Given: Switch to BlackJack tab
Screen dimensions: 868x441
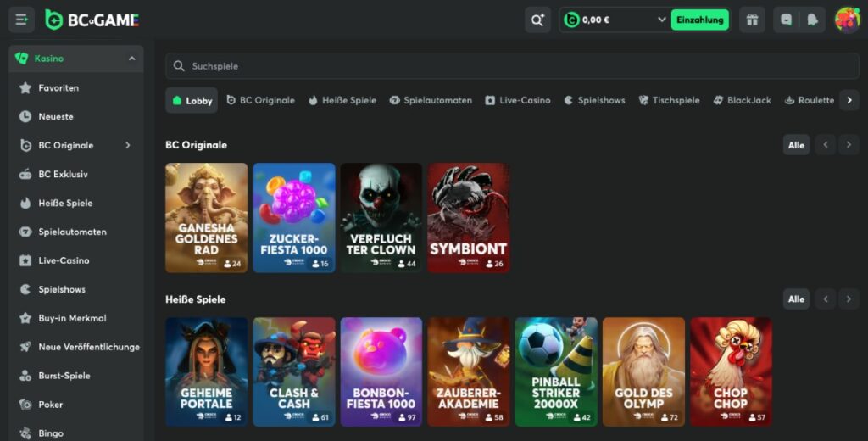Looking at the screenshot, I should point(743,100).
